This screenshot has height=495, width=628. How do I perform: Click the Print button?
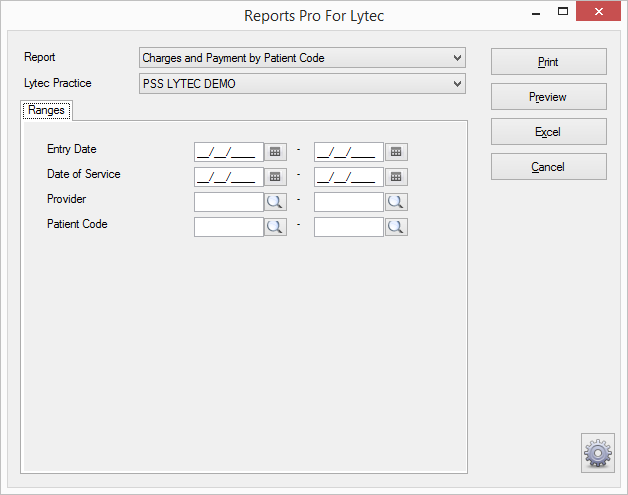click(x=549, y=62)
